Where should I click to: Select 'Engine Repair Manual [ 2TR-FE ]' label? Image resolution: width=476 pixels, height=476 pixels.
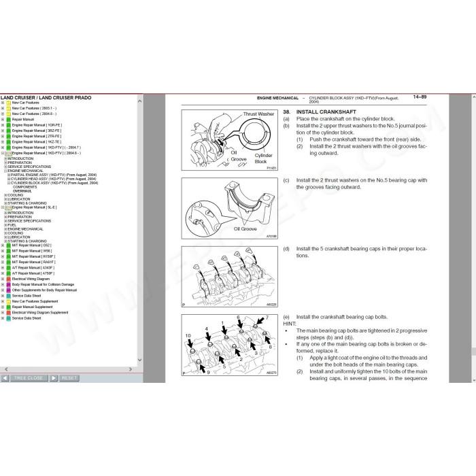pyautogui.click(x=37, y=136)
